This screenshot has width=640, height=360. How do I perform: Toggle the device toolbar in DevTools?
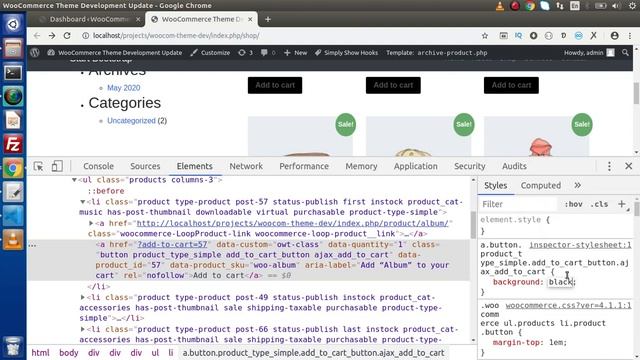point(57,166)
